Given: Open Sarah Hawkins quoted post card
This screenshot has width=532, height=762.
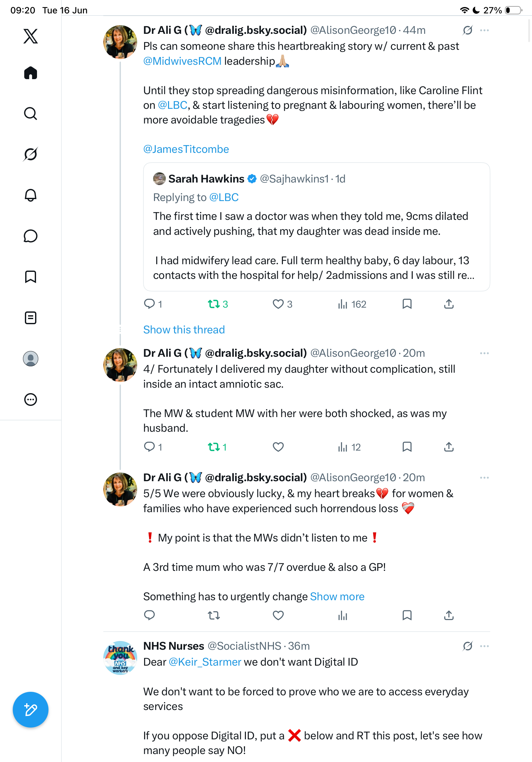Looking at the screenshot, I should [x=316, y=227].
